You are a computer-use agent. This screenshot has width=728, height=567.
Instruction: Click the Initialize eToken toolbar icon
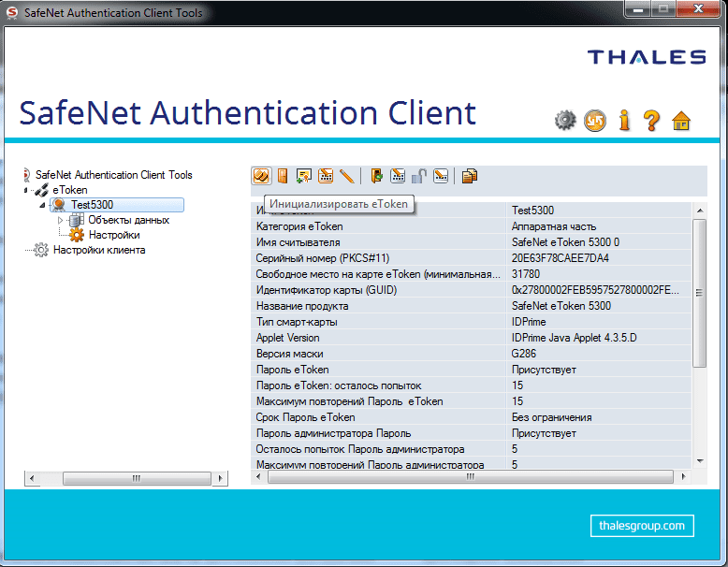tap(261, 177)
